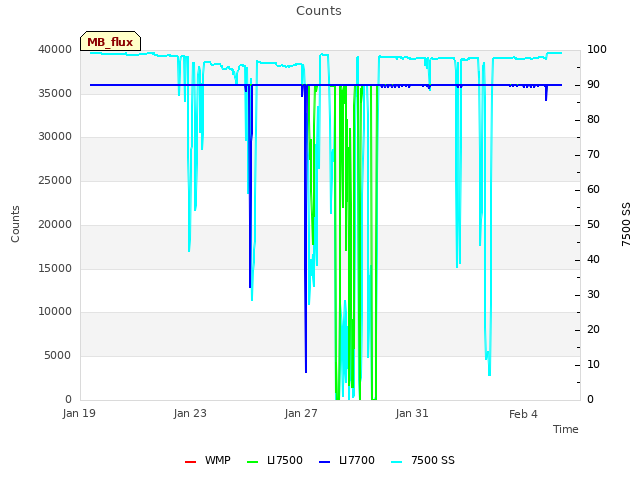Click the Jan 31 x-axis tick label
Image resolution: width=640 pixels, height=480 pixels.
coord(412,413)
